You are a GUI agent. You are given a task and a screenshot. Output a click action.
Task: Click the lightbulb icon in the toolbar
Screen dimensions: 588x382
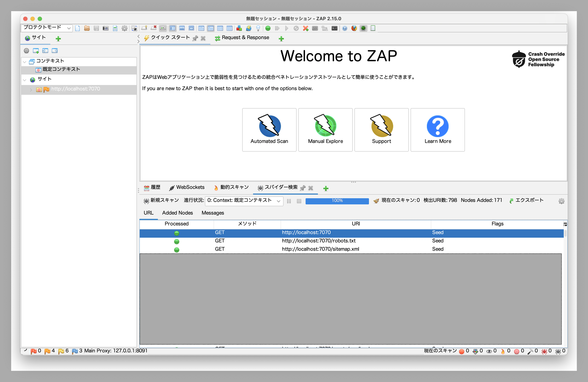(258, 28)
